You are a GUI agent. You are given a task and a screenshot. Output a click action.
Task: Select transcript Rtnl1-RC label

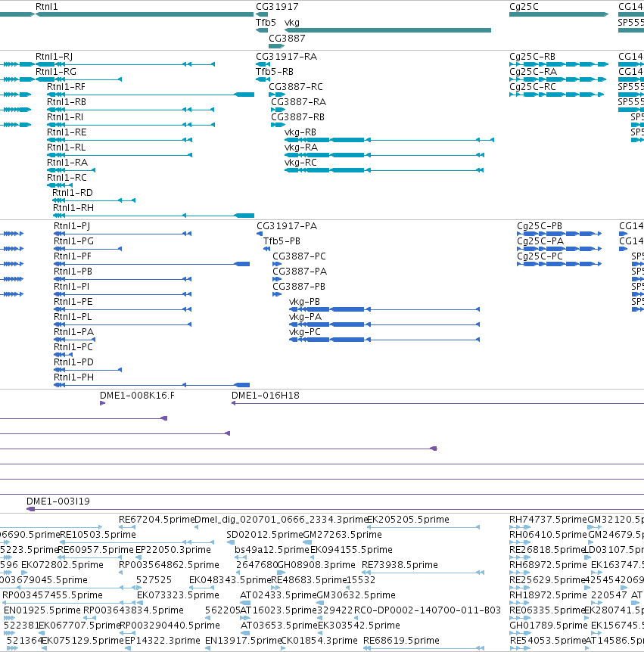point(67,178)
